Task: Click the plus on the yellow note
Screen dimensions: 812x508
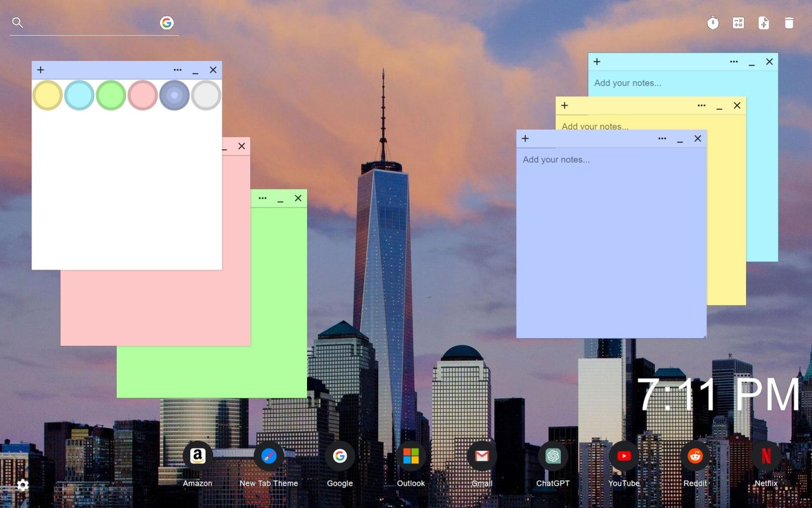Action: pyautogui.click(x=565, y=105)
